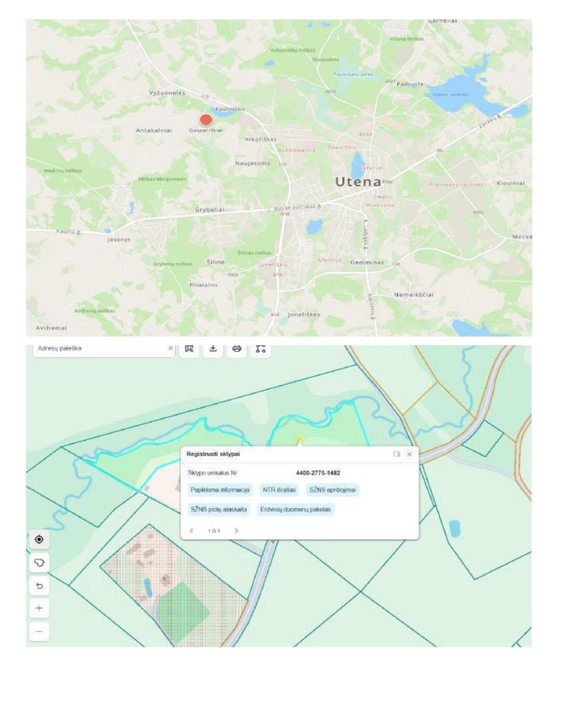Clear the Adresų paieška search box

pos(170,349)
